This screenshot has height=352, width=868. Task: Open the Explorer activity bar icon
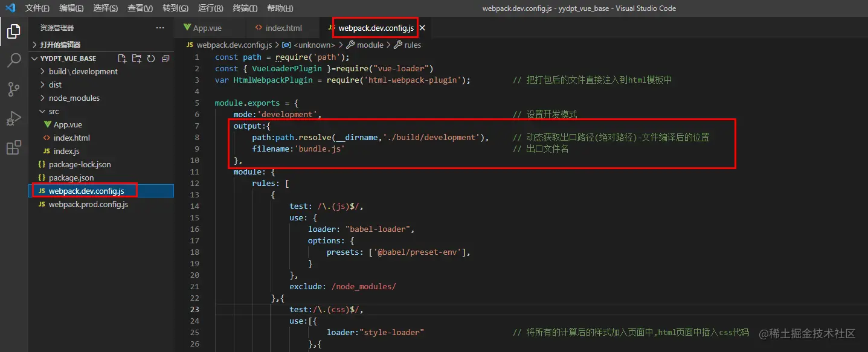point(13,31)
